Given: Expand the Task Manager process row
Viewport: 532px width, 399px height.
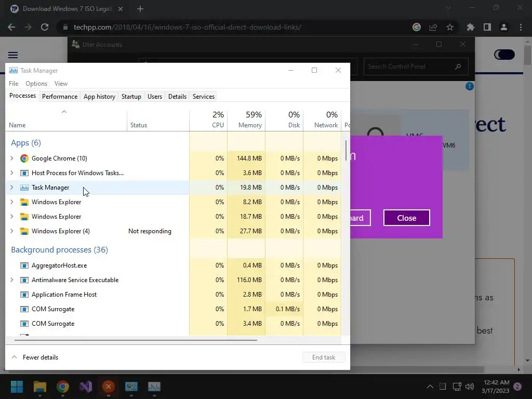Looking at the screenshot, I should pos(12,187).
